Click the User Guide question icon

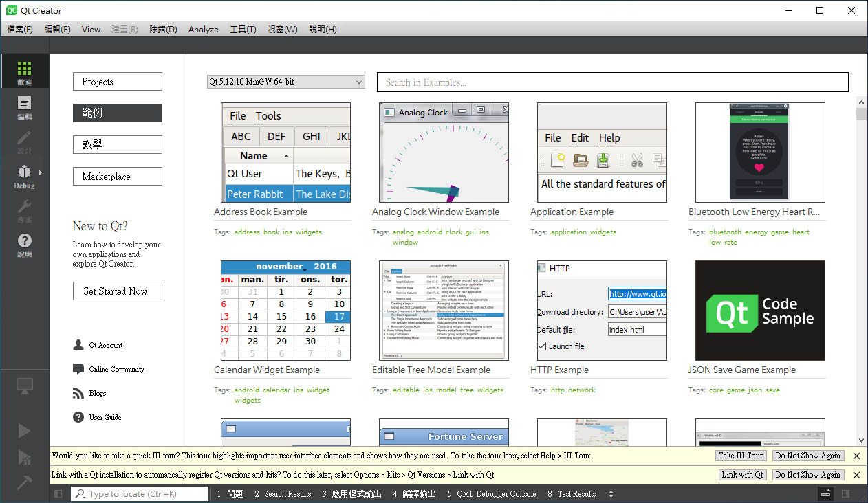(x=78, y=417)
